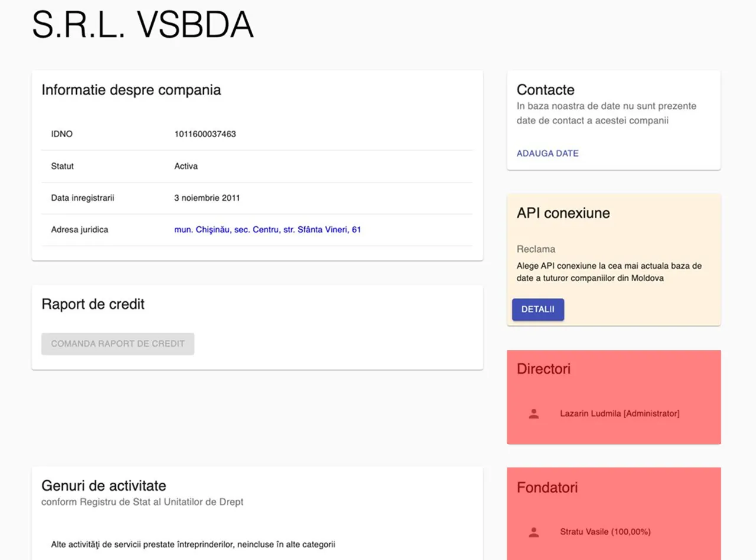Click the IDNO row label
756x560 pixels.
coord(62,134)
